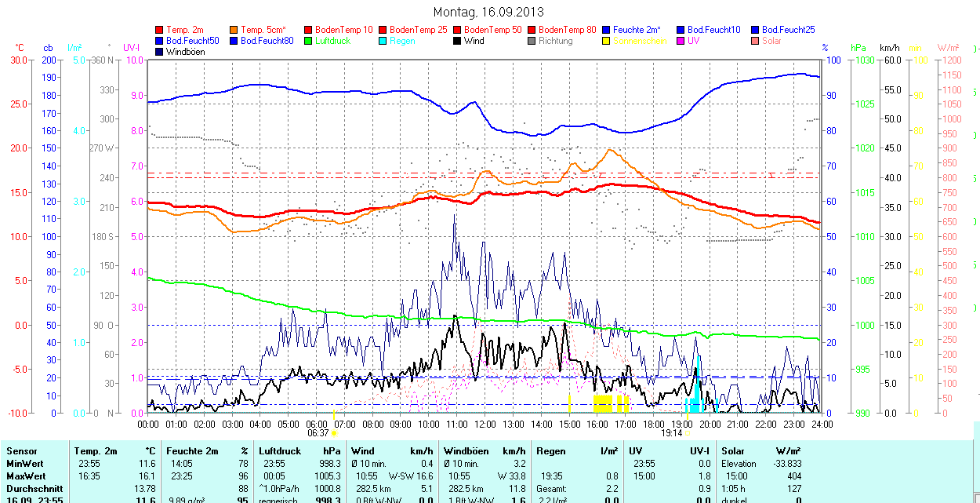
Task: Click the 19:14 sunset time marker
Action: tap(671, 432)
